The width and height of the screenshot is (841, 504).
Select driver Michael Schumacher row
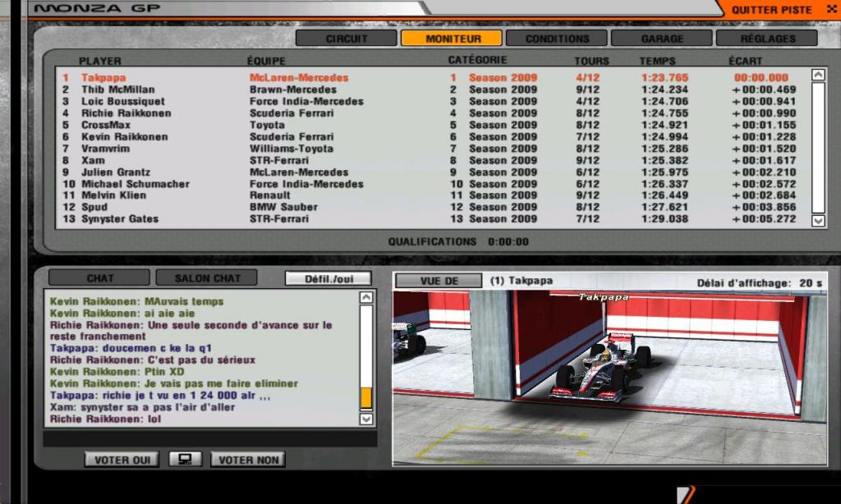tap(434, 184)
